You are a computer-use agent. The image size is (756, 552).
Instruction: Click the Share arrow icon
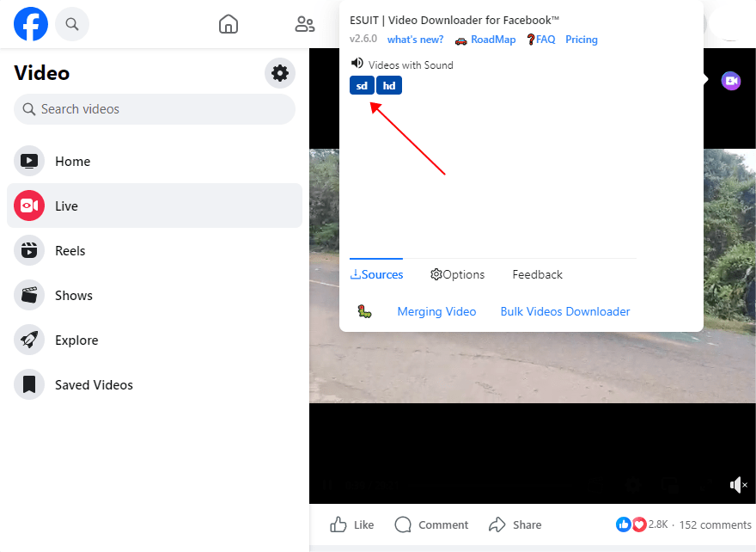pos(497,524)
